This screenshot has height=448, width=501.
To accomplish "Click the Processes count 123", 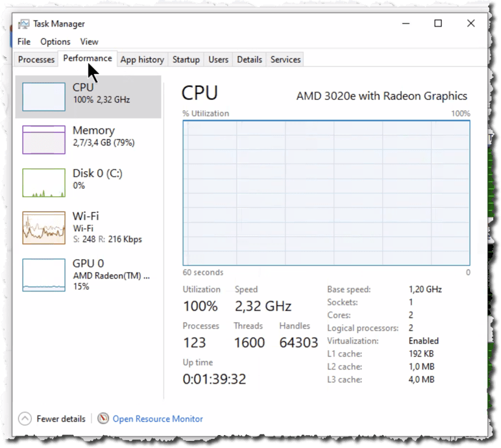I will point(194,342).
